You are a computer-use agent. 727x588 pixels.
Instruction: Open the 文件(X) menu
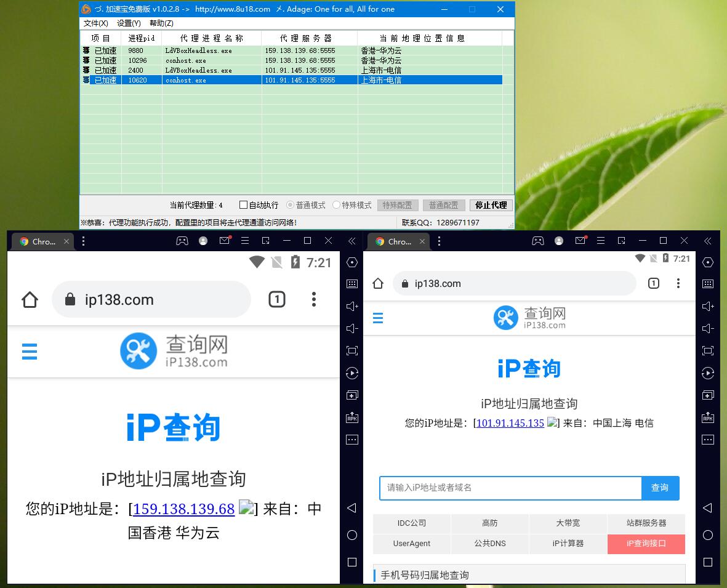95,23
